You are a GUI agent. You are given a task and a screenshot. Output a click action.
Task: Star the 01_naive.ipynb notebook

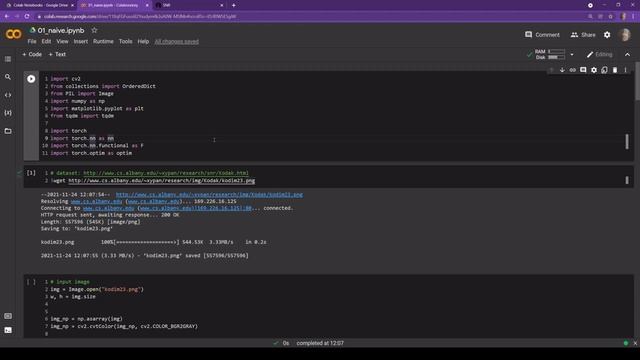94,30
